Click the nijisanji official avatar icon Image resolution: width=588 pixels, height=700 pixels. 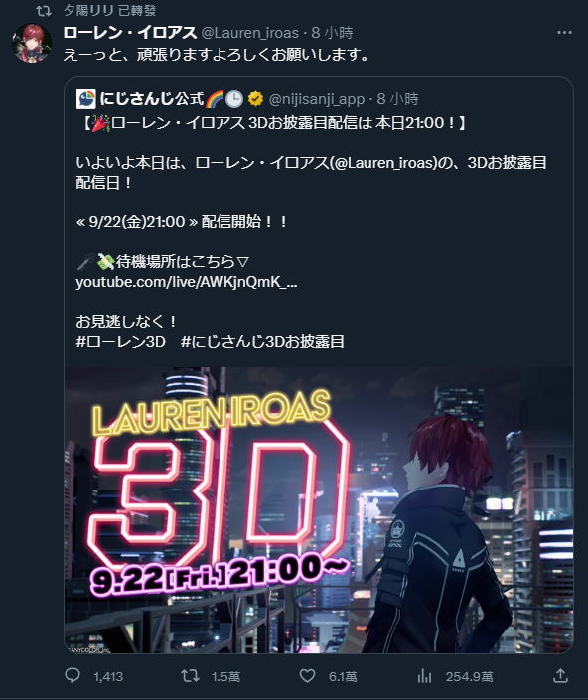tap(86, 99)
